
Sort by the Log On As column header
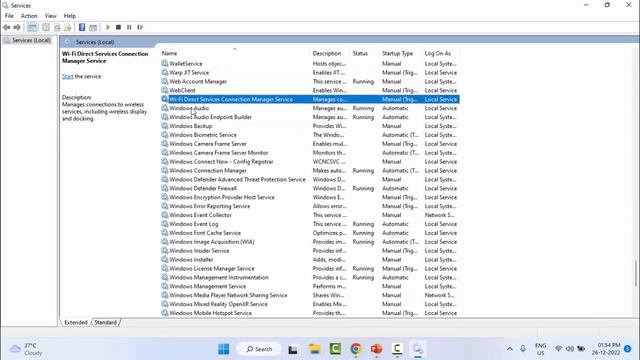[438, 53]
